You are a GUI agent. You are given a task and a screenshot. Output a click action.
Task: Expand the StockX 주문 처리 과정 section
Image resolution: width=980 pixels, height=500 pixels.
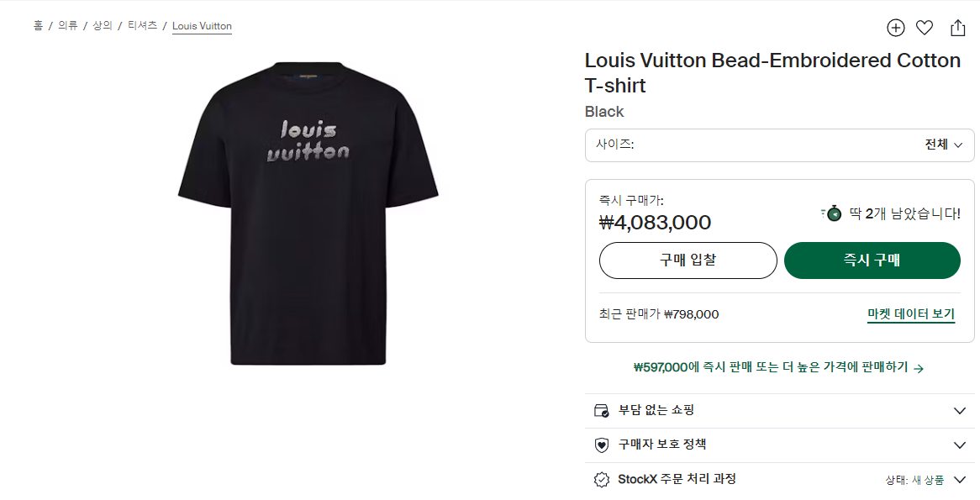960,480
